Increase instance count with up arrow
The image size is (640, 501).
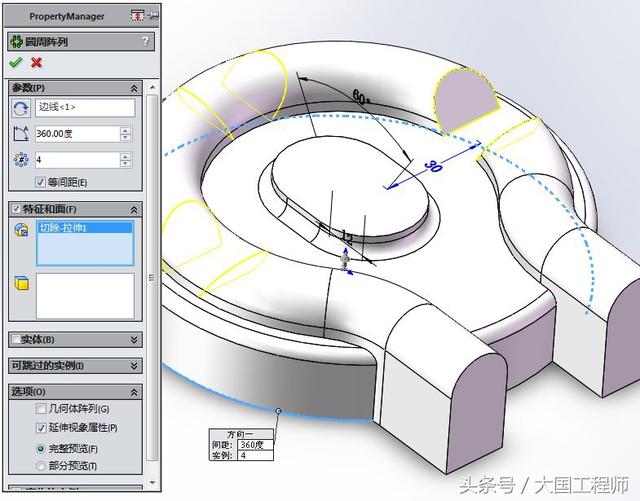coord(126,156)
